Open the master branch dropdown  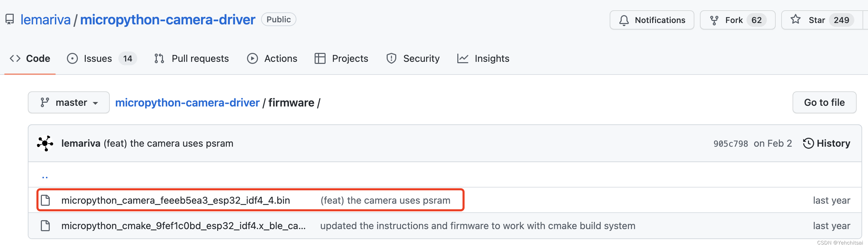(69, 102)
